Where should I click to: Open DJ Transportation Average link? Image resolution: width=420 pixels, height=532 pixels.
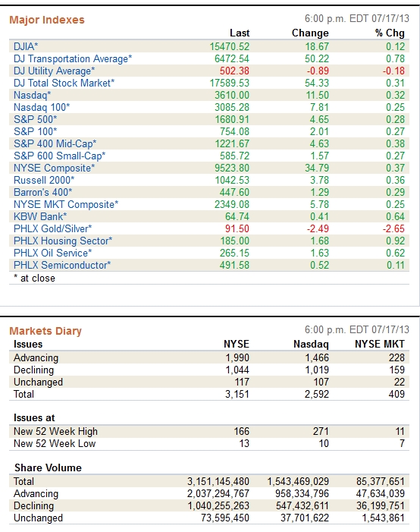(x=73, y=58)
